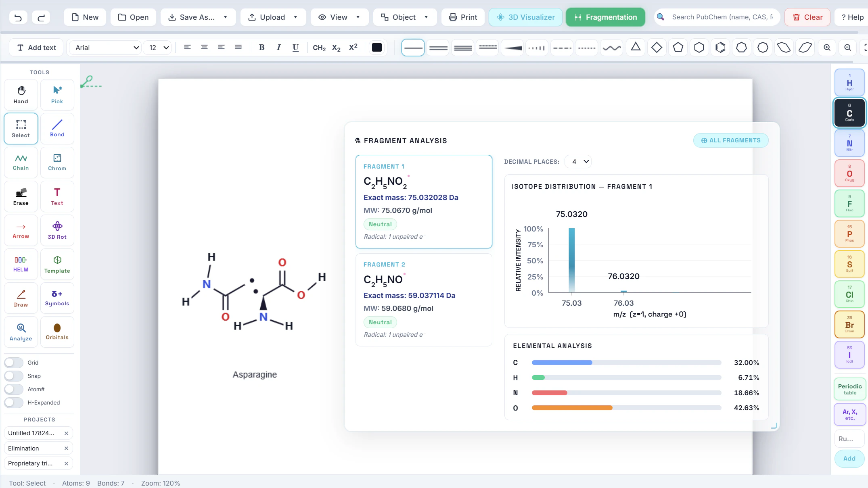
Task: Toggle the H-Expanded switch
Action: [14, 402]
